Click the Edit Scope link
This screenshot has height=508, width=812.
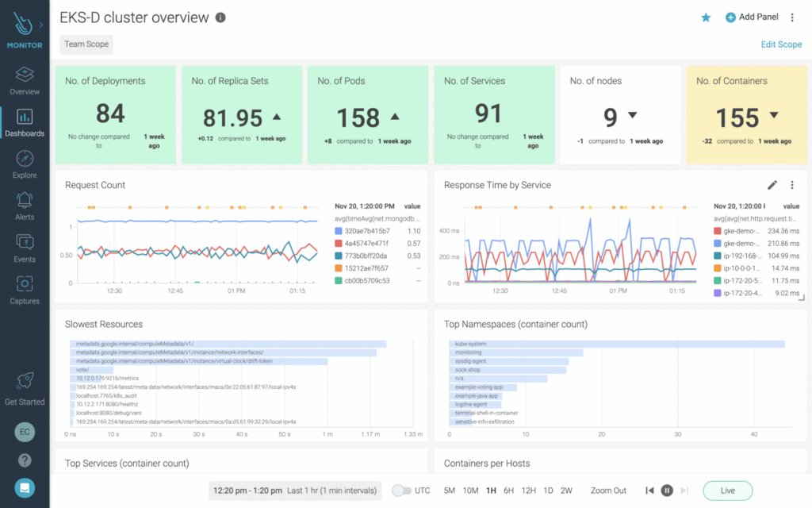coord(781,44)
